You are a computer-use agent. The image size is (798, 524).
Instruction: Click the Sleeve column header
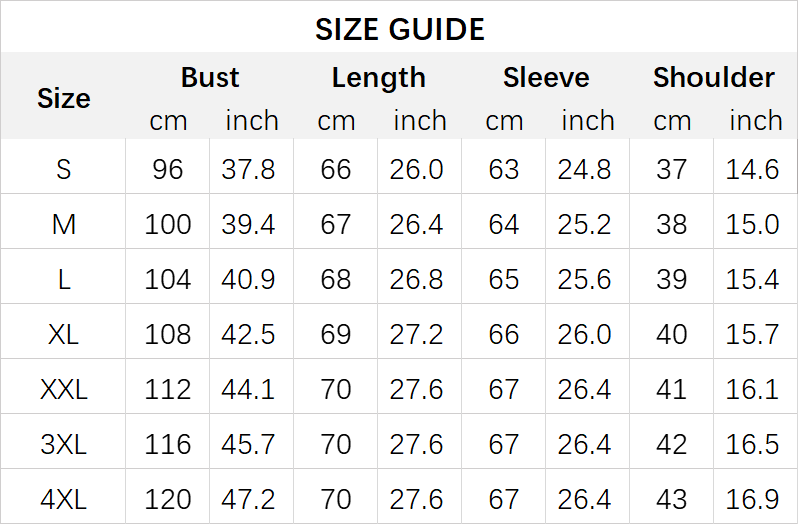click(x=546, y=78)
